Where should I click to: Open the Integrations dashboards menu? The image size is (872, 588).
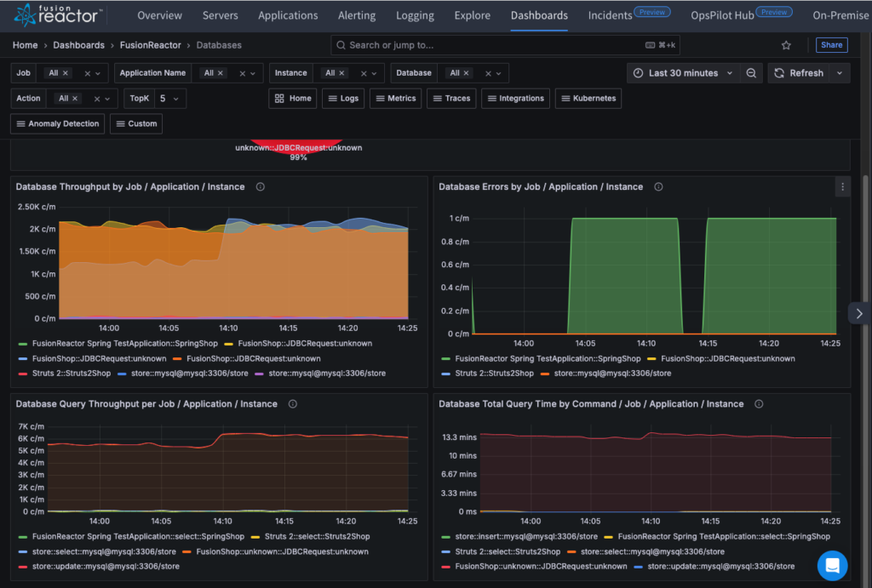click(x=515, y=99)
